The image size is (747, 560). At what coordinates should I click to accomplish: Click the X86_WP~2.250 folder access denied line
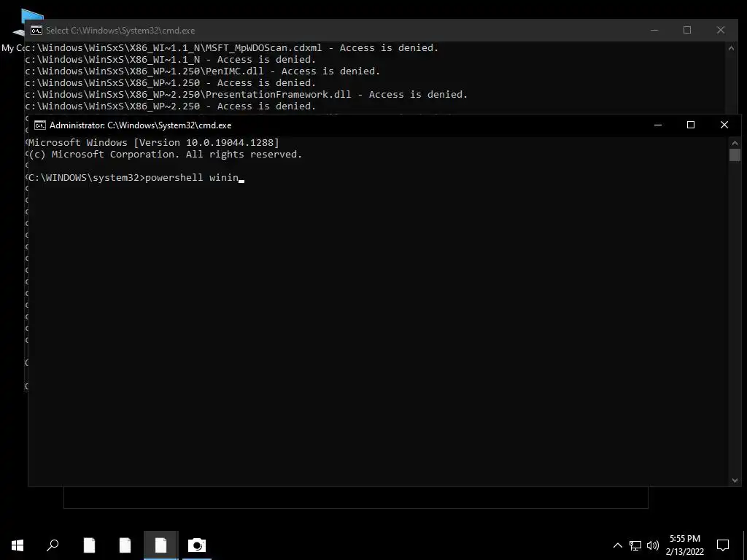pyautogui.click(x=171, y=106)
